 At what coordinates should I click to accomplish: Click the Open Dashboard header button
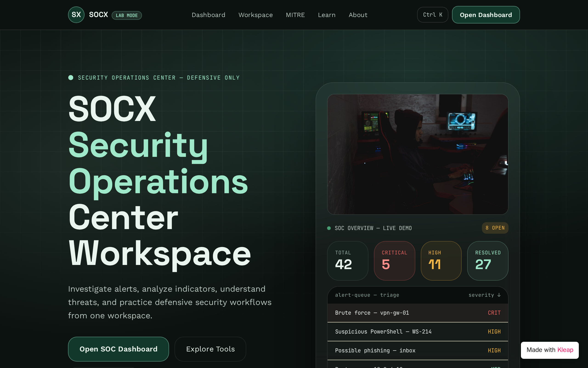coord(486,15)
